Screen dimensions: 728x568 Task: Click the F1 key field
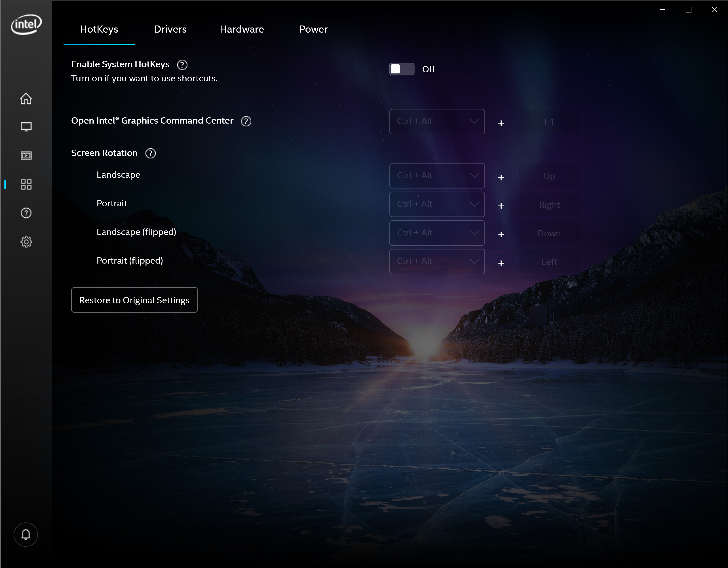coord(549,122)
